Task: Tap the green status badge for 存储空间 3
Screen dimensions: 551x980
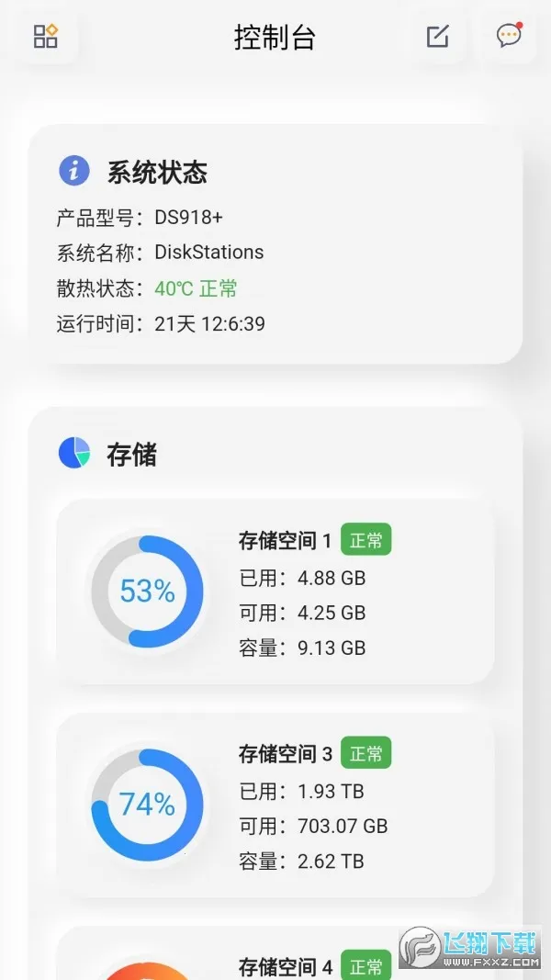Action: coord(366,753)
